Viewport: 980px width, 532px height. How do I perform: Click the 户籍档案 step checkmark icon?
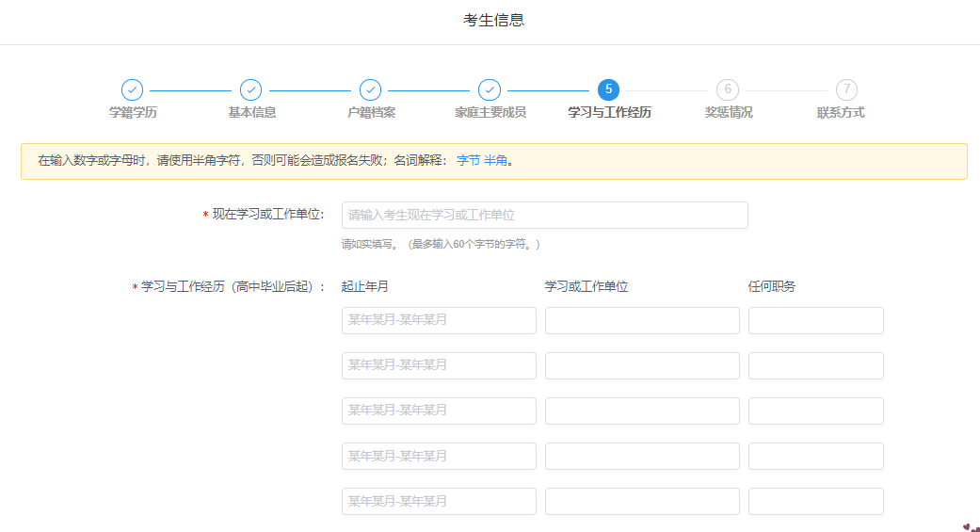pos(370,89)
